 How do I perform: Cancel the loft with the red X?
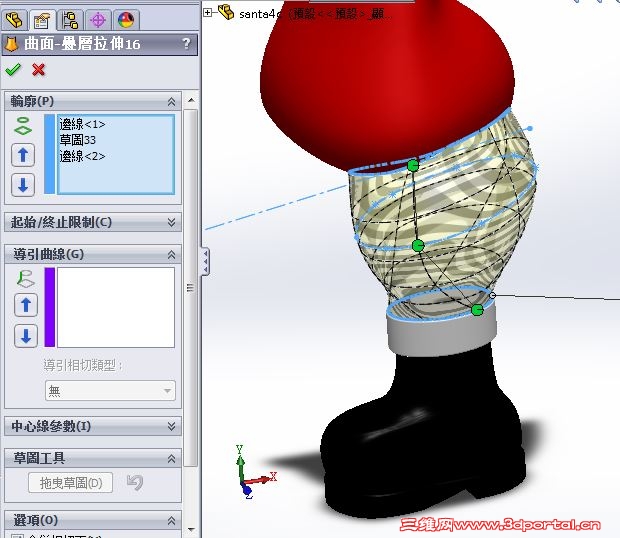[x=38, y=70]
